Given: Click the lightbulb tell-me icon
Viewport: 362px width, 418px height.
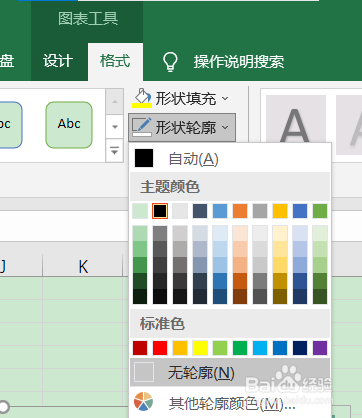Looking at the screenshot, I should [170, 62].
